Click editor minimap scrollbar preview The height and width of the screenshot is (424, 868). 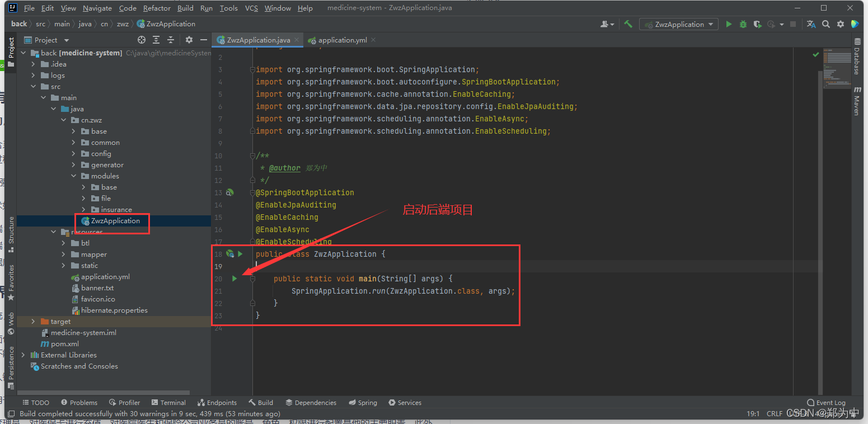[837, 69]
